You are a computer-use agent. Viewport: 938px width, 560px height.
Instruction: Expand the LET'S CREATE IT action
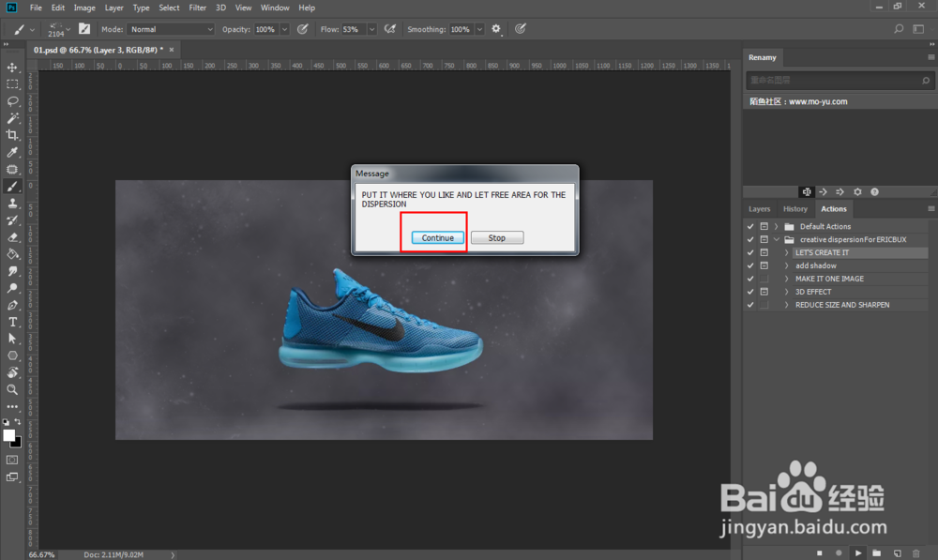click(786, 252)
